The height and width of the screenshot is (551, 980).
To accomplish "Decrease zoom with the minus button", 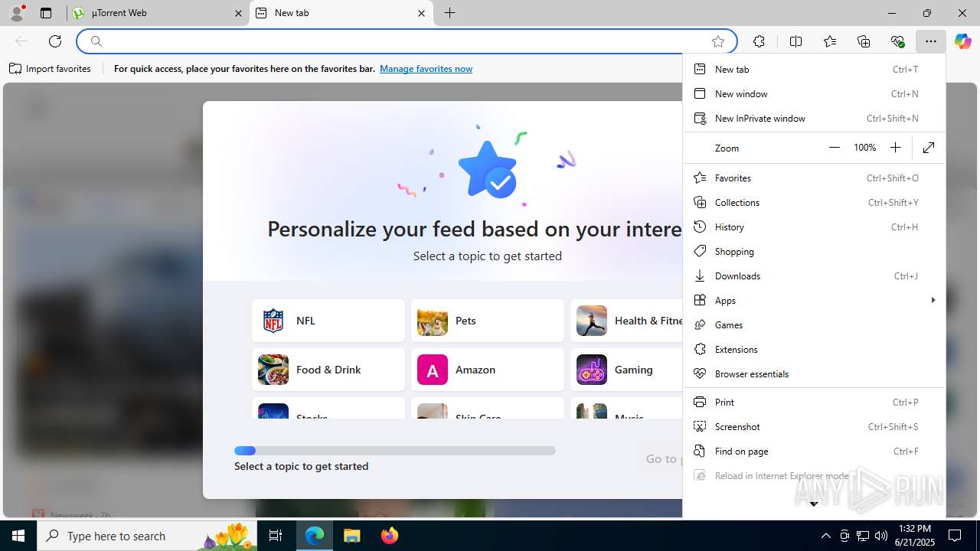I will pos(835,148).
